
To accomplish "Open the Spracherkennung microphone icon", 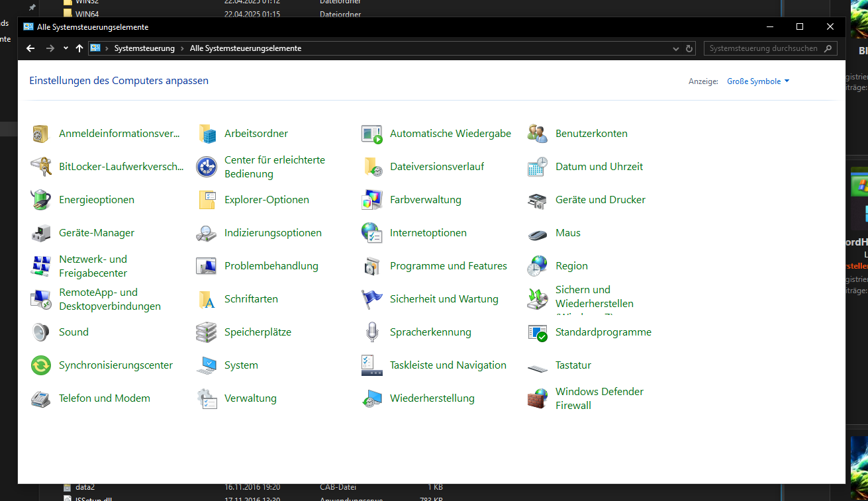I will pyautogui.click(x=372, y=332).
